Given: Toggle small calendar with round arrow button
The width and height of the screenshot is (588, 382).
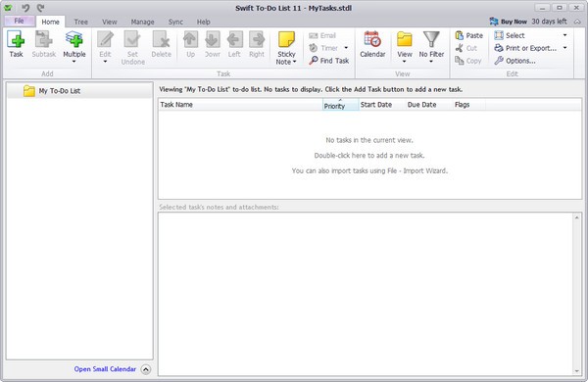Looking at the screenshot, I should [x=146, y=369].
